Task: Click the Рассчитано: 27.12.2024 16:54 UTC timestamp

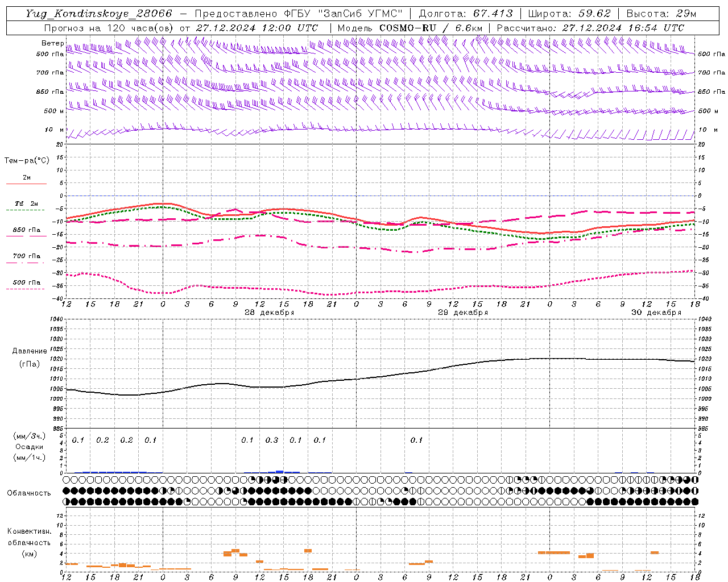Action: pyautogui.click(x=590, y=28)
